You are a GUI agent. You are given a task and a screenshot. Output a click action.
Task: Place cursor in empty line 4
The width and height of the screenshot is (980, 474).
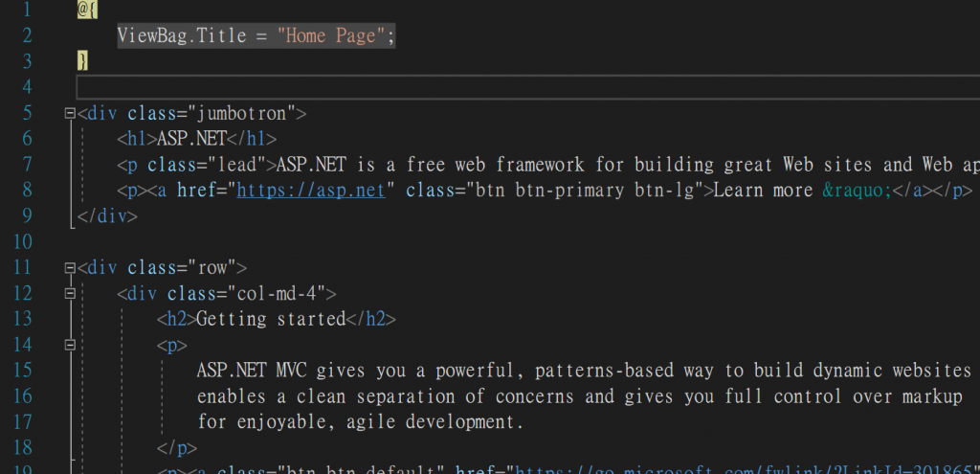click(527, 87)
